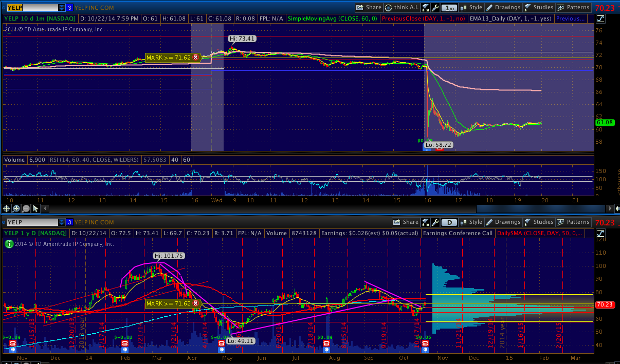Screen dimensions: 620x364
Task: Open the Patterns menu in lower chart
Action: point(574,222)
